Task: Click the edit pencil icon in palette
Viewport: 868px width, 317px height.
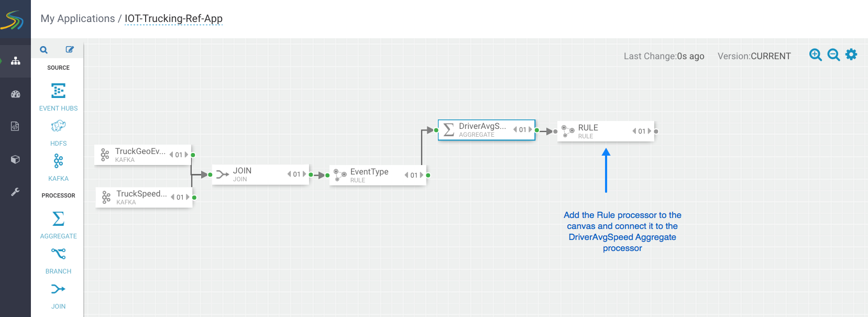Action: (70, 50)
